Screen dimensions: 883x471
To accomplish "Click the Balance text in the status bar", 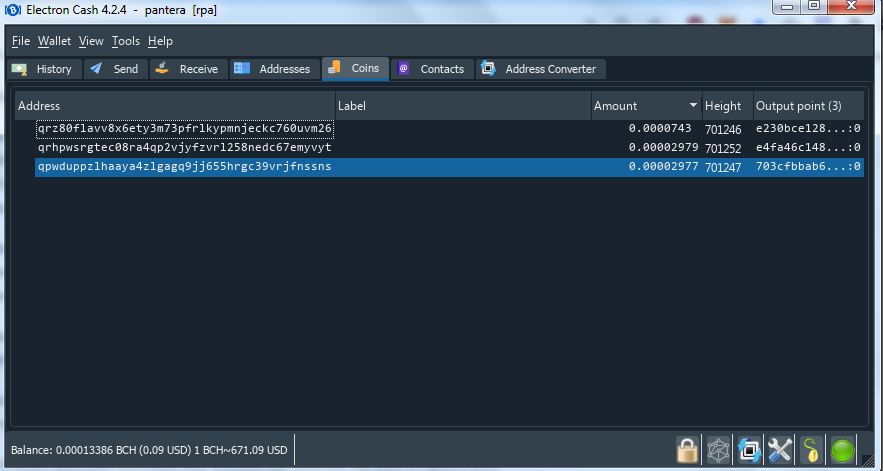I will tap(149, 451).
